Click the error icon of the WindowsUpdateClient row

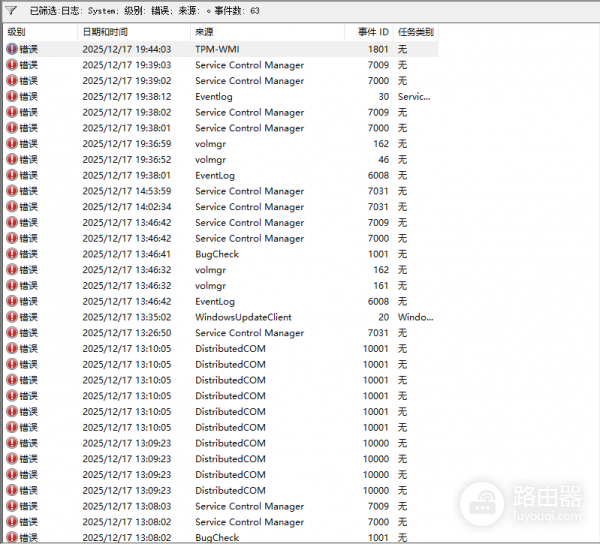pyautogui.click(x=12, y=317)
